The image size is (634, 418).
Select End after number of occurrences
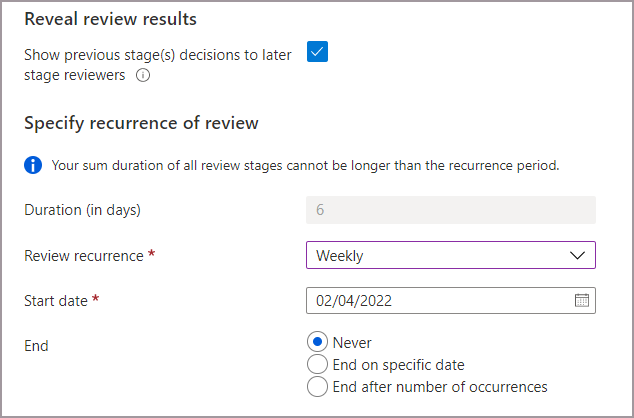click(317, 387)
